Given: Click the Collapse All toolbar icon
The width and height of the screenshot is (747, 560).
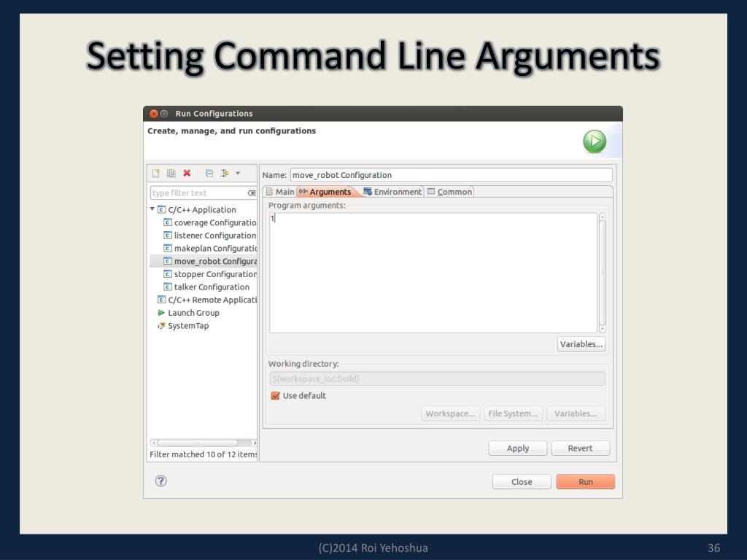Looking at the screenshot, I should [x=209, y=174].
